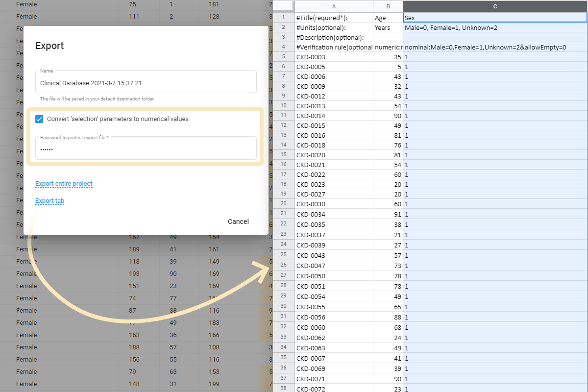Select cell CKD-0012
Image resolution: width=588 pixels, height=392 pixels.
coord(334,96)
